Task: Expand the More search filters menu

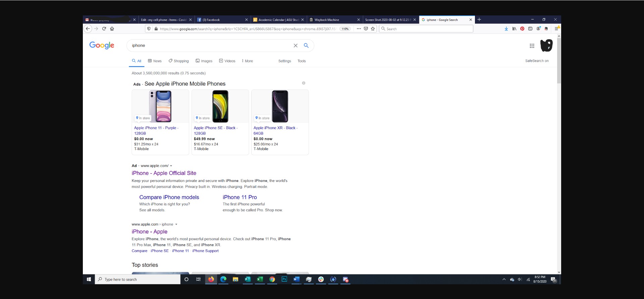Action: click(x=247, y=61)
